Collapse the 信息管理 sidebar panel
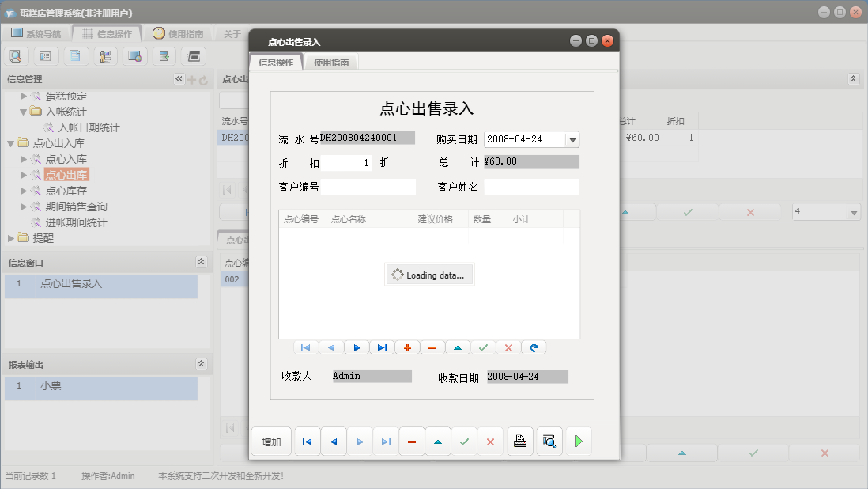The width and height of the screenshot is (868, 489). click(179, 79)
